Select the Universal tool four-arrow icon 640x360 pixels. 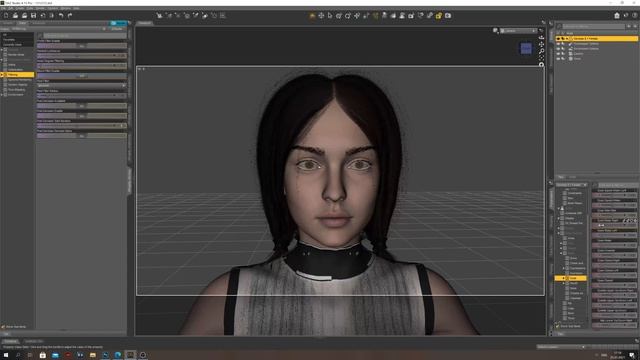(x=321, y=16)
